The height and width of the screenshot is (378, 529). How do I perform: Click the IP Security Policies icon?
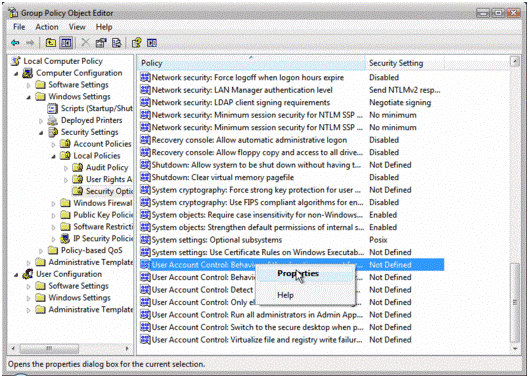(65, 238)
